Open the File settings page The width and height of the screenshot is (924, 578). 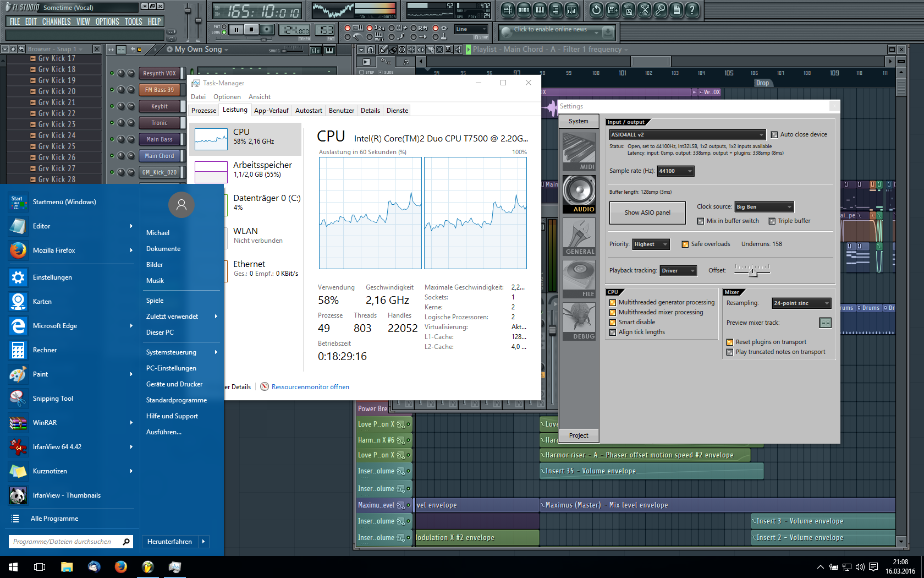[579, 279]
